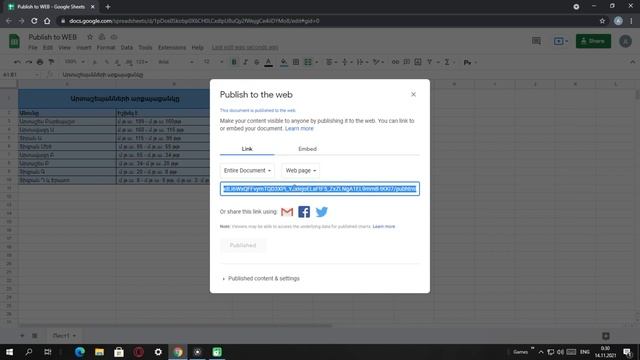
Task: Open the fill color picker
Action: (284, 62)
